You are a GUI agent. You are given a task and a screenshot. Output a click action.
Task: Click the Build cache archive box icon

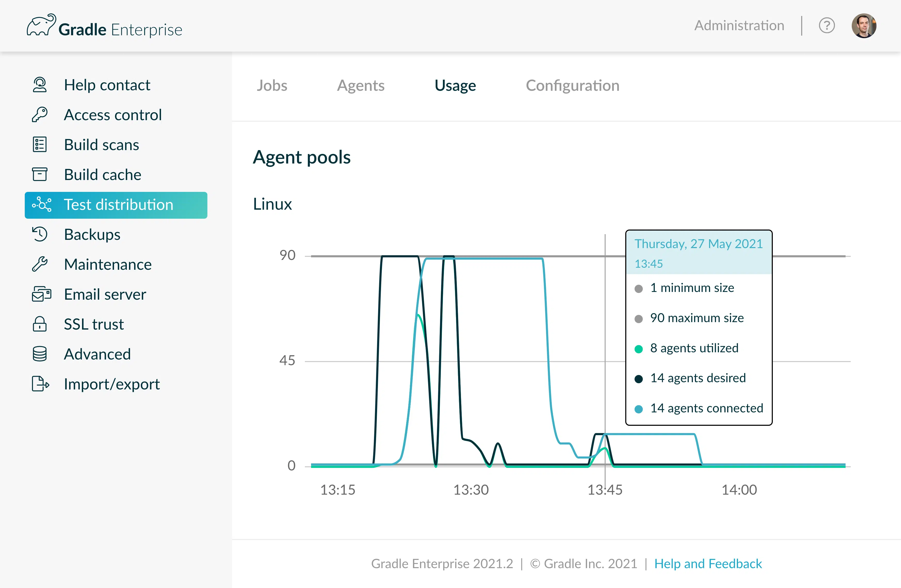coord(40,174)
